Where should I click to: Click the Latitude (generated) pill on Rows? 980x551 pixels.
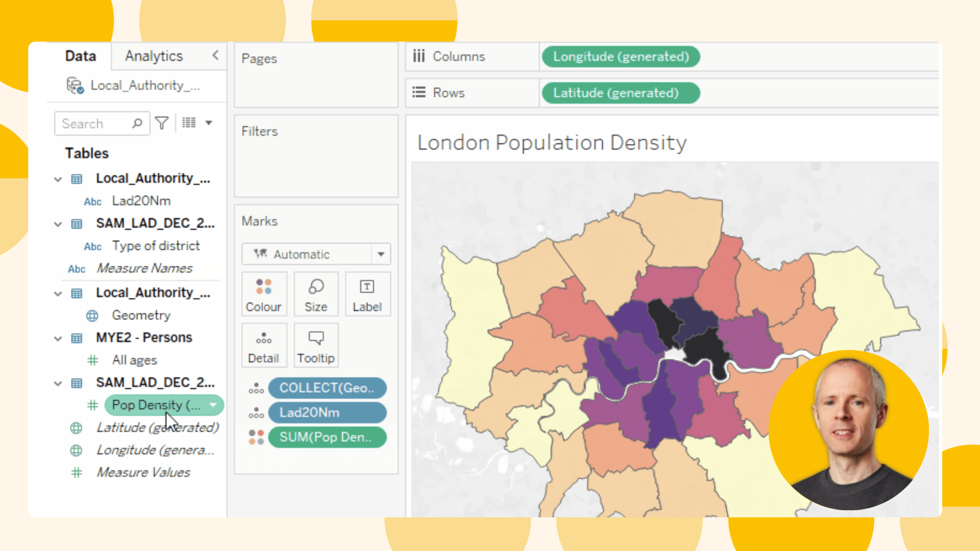pos(621,93)
